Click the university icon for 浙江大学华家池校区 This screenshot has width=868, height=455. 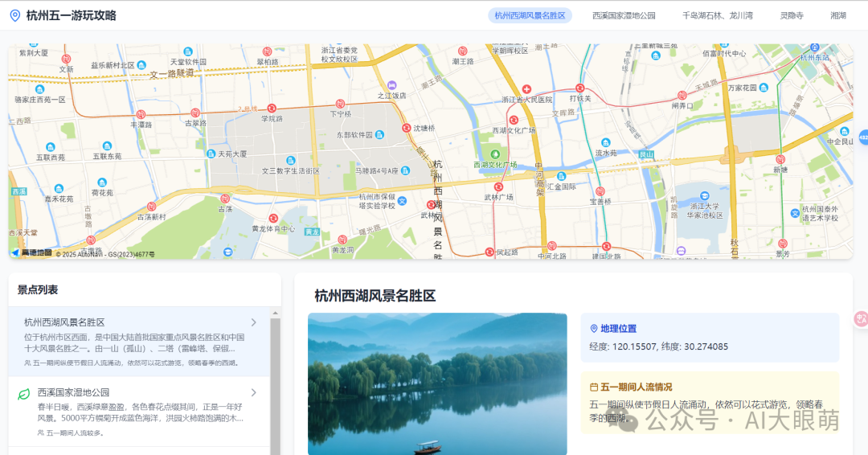coord(704,196)
